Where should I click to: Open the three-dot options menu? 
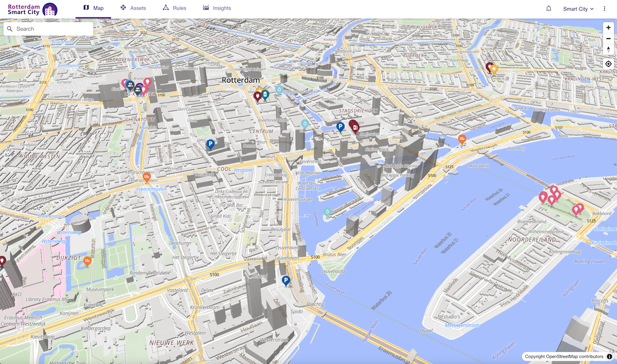point(605,9)
